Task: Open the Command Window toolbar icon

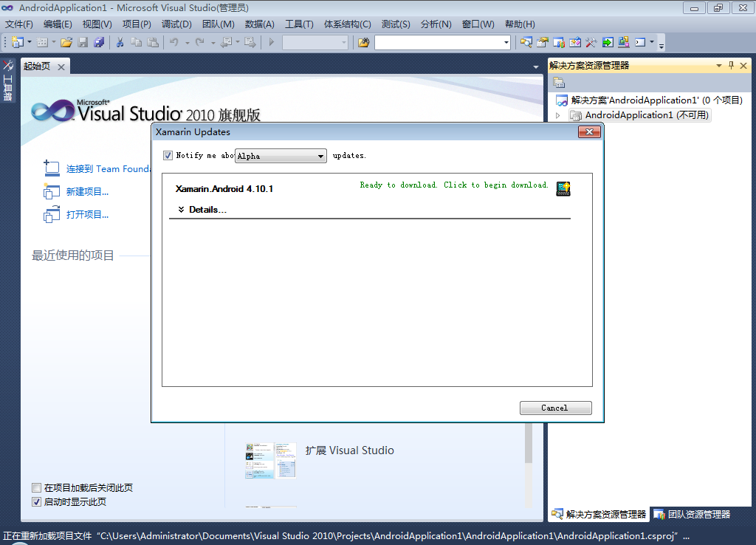Action: click(x=640, y=42)
